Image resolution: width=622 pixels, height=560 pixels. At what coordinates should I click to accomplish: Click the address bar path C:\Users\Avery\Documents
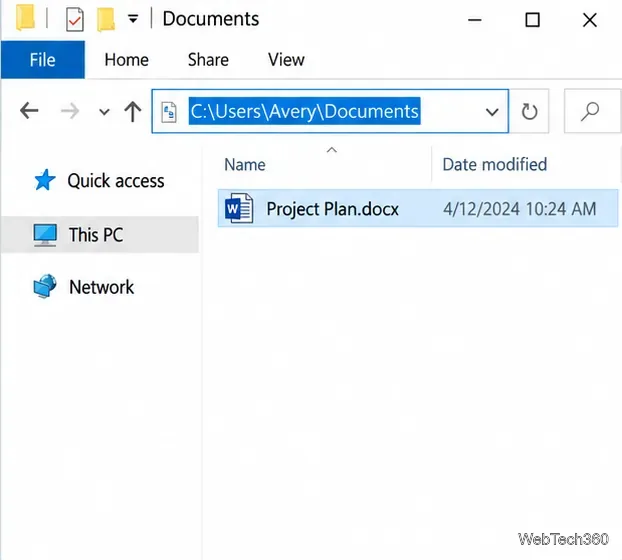(304, 111)
